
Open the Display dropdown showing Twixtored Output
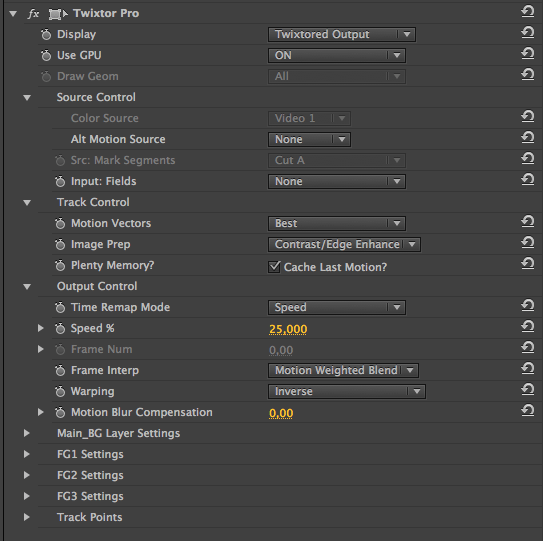tap(342, 34)
